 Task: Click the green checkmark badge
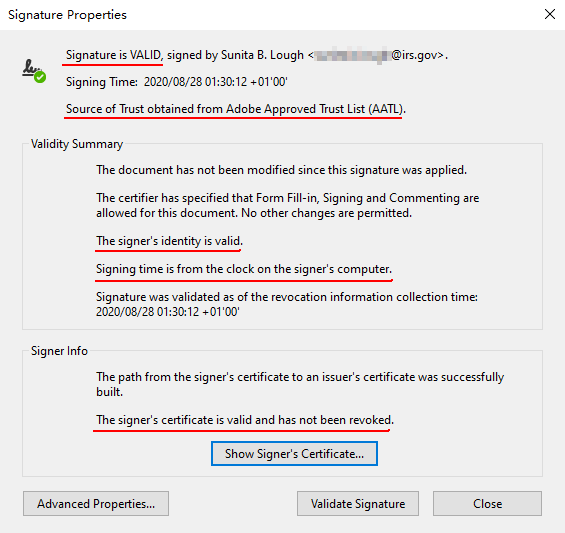[x=40, y=77]
